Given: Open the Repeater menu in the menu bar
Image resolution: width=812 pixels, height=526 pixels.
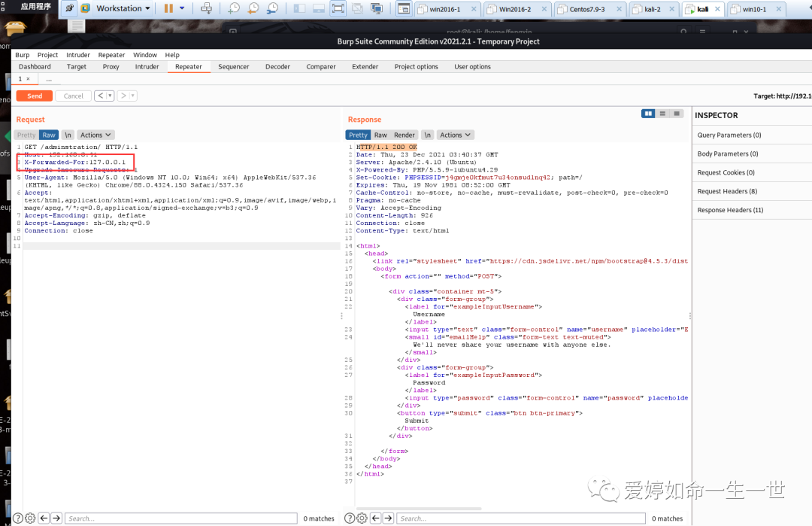Looking at the screenshot, I should 111,55.
